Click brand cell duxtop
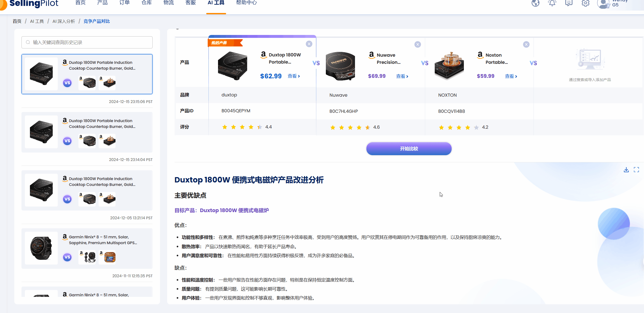 [229, 95]
